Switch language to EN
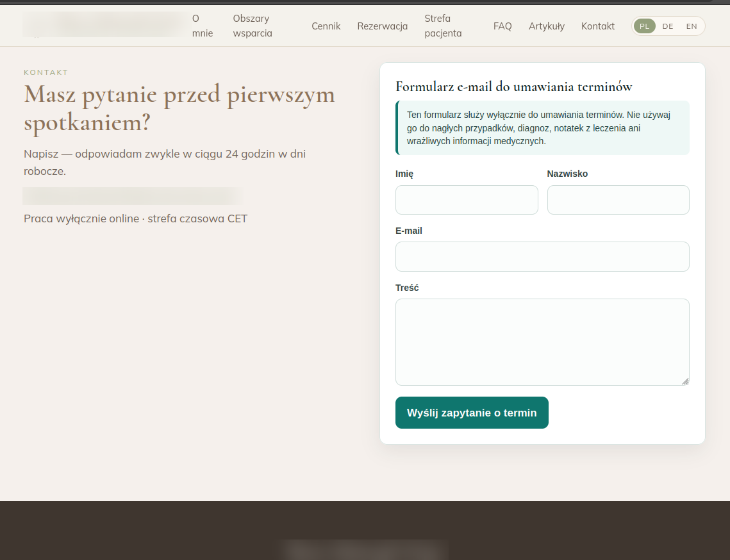730x560 pixels. [692, 26]
